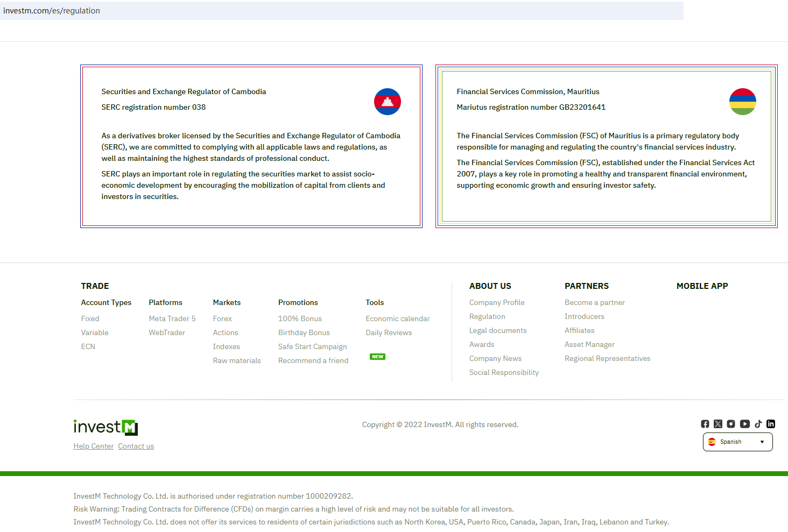Open the InvestM LinkedIn icon
Viewport: 788px width, 532px height.
(771, 424)
